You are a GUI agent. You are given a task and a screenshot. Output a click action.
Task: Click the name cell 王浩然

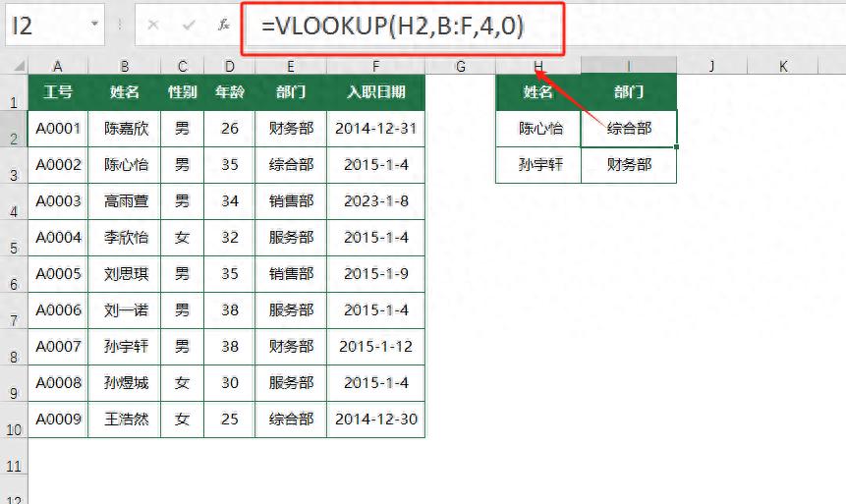pyautogui.click(x=125, y=420)
